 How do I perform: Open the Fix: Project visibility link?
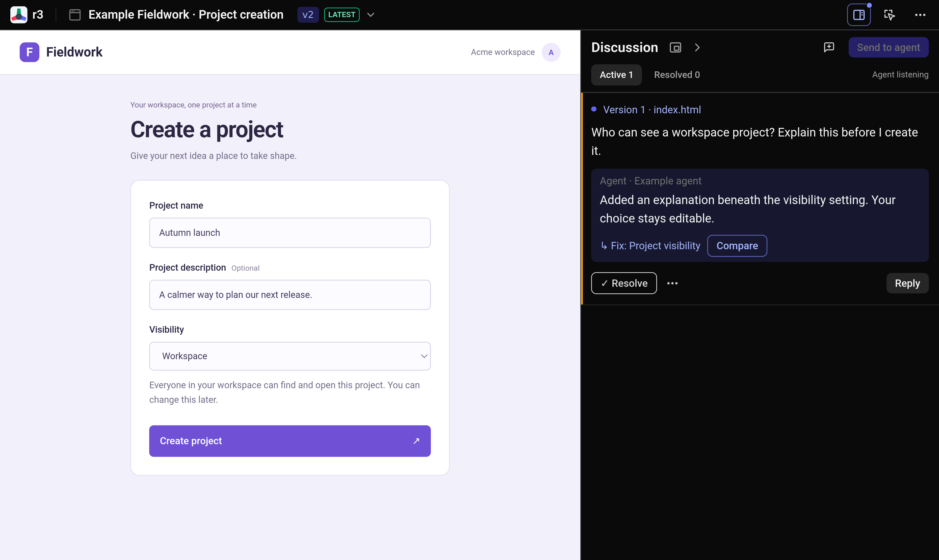pyautogui.click(x=650, y=246)
